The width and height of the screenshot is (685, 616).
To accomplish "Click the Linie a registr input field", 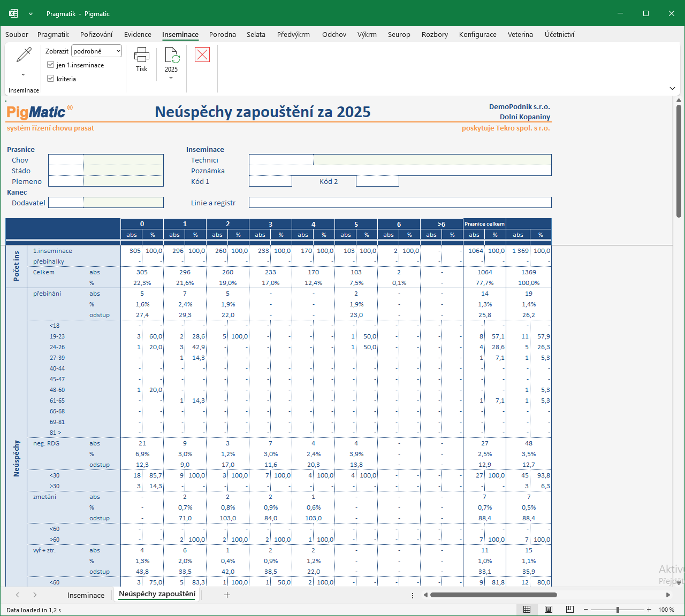I will click(400, 203).
